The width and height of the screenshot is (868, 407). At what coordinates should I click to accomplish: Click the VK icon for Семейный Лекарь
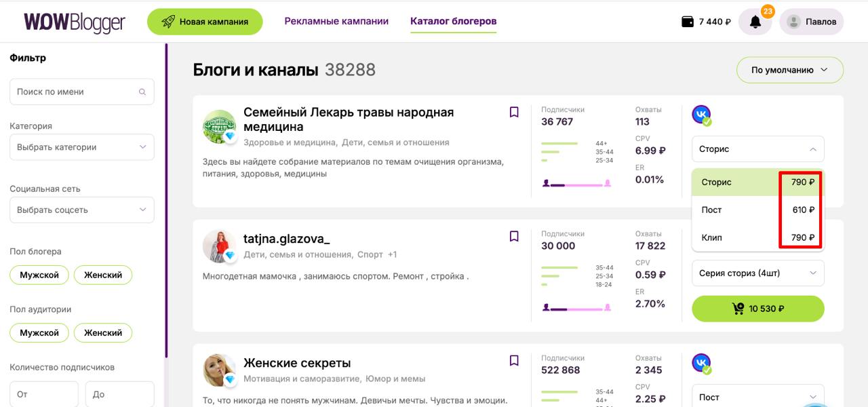701,115
